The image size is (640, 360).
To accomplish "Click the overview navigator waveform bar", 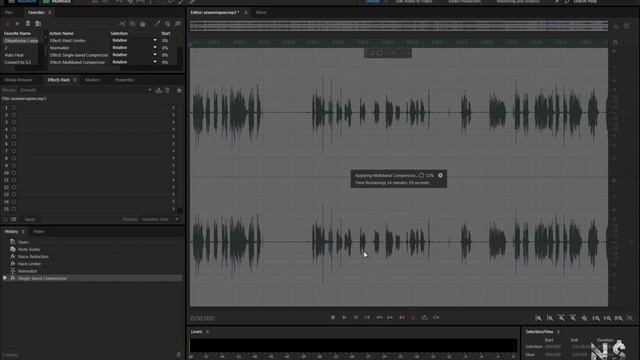I will [x=399, y=26].
